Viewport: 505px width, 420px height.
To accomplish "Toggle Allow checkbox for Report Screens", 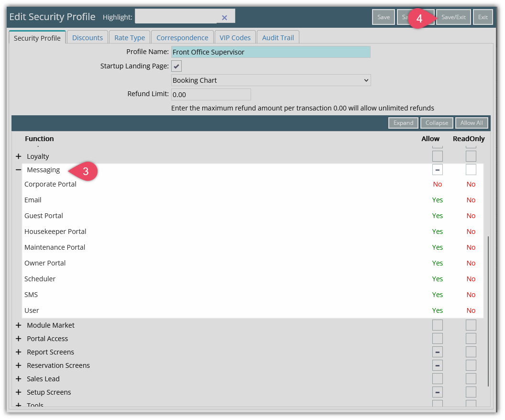I will pos(438,353).
